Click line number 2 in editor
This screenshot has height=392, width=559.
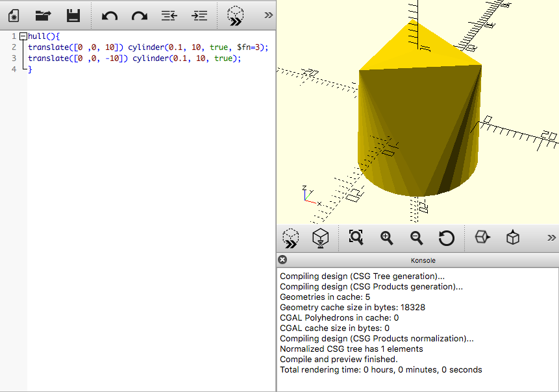tap(14, 47)
